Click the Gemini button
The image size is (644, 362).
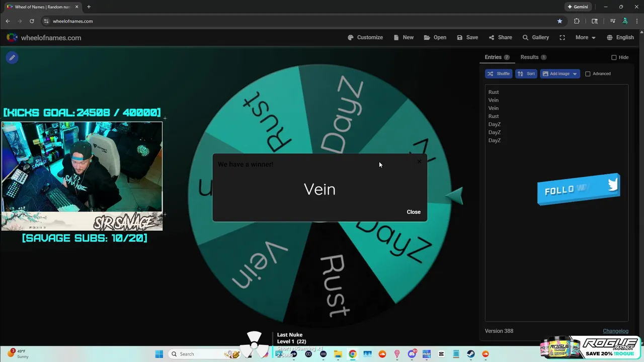pyautogui.click(x=578, y=7)
